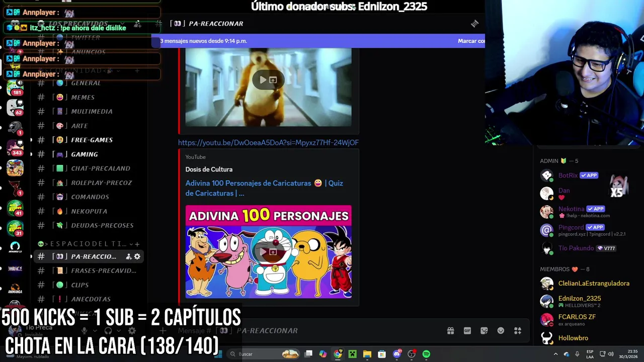Toggle the headphones deafen button

coord(108,331)
